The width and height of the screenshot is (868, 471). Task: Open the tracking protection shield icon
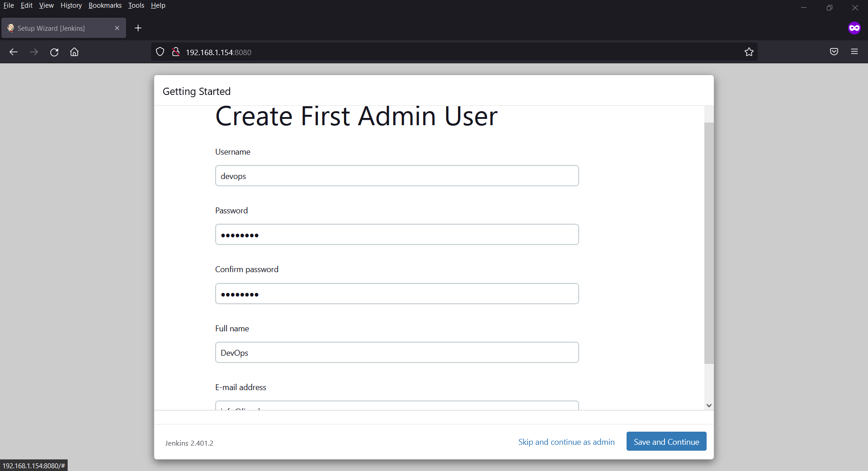[160, 52]
